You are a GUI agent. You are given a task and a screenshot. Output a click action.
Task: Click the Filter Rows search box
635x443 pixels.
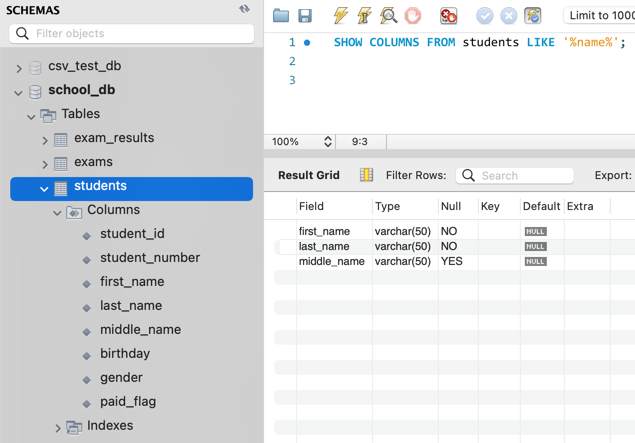click(x=515, y=175)
